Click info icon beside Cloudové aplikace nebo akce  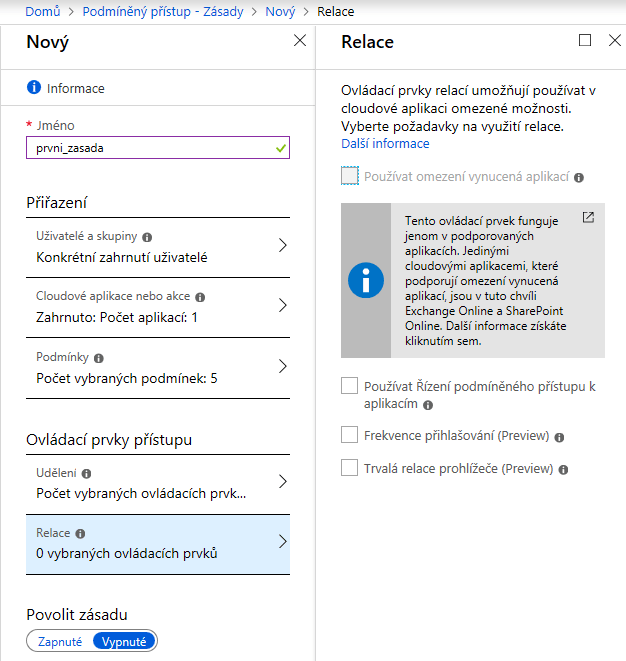point(200,297)
